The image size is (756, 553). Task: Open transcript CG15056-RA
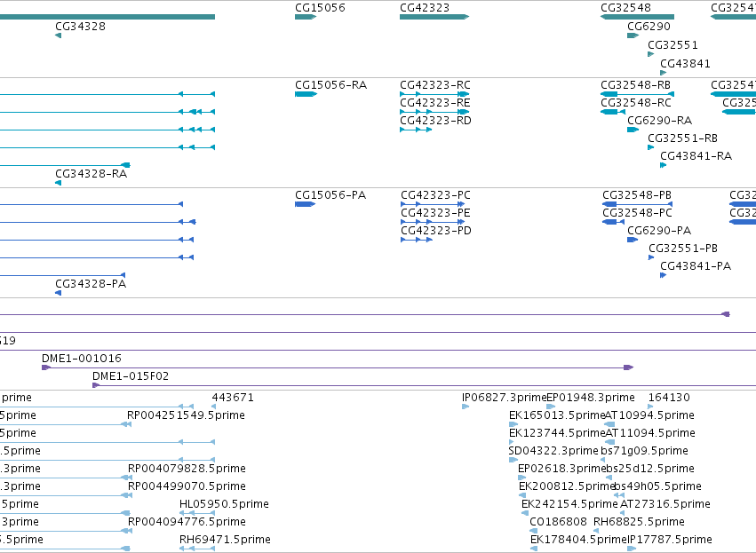click(330, 85)
